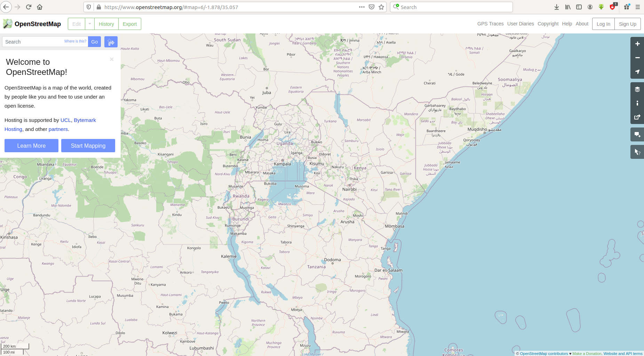
Task: Open page actions ellipsis menu
Action: (x=362, y=7)
